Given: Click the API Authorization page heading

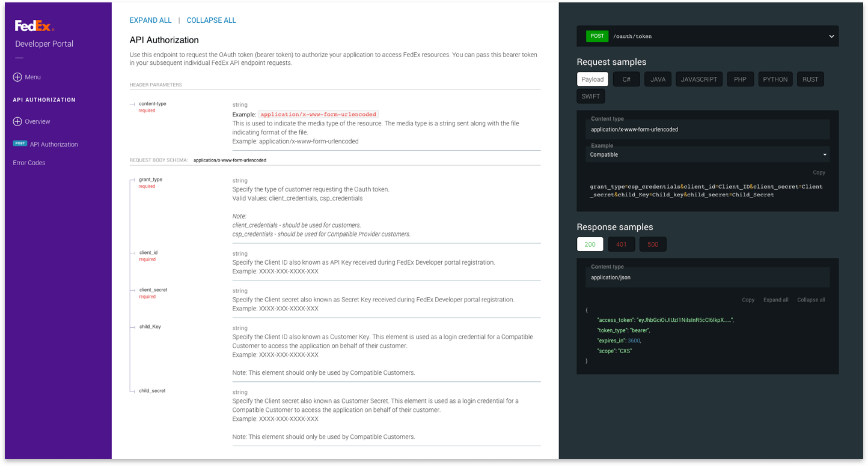Looking at the screenshot, I should pos(164,40).
